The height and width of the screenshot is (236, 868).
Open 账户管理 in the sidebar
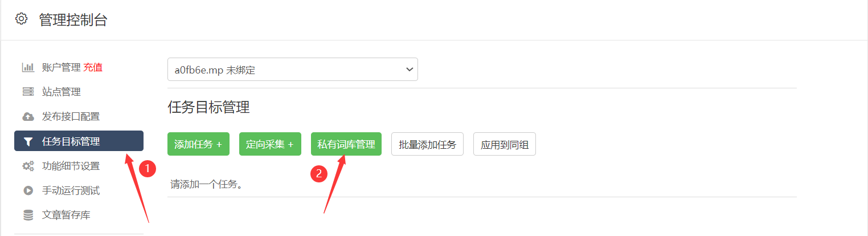click(x=62, y=67)
